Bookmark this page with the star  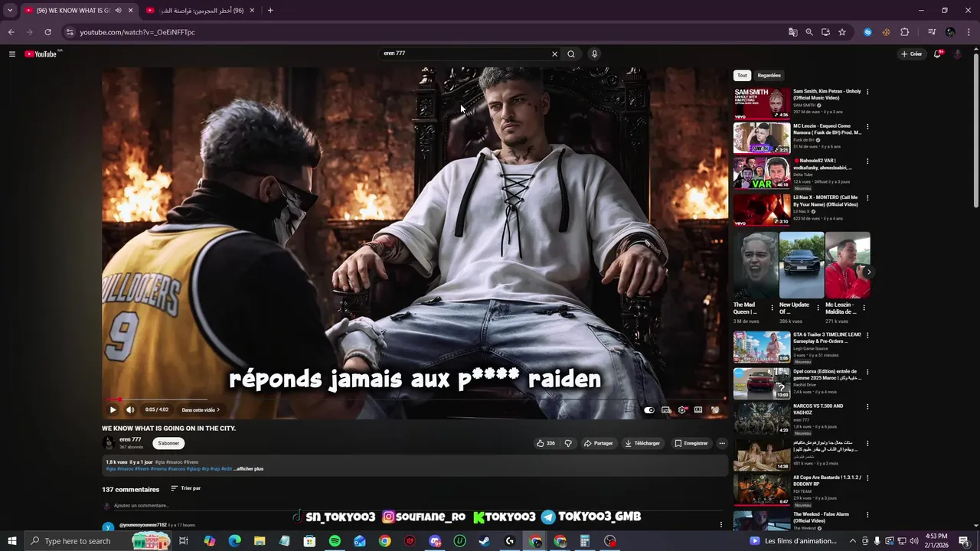coord(842,32)
